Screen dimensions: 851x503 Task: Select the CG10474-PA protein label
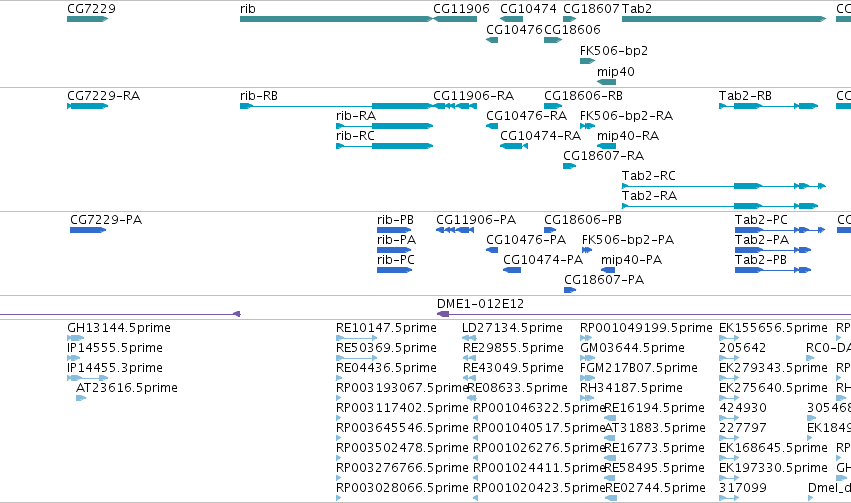coord(543,260)
